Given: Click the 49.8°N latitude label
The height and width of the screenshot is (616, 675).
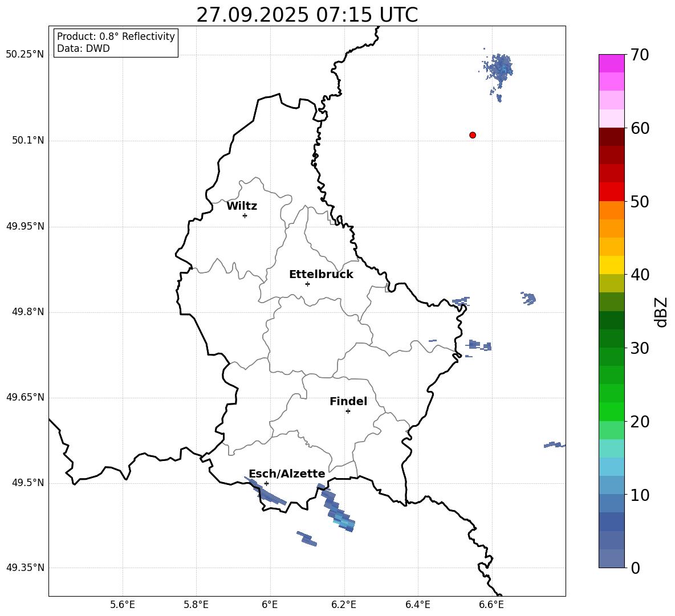Looking at the screenshot, I should (28, 312).
